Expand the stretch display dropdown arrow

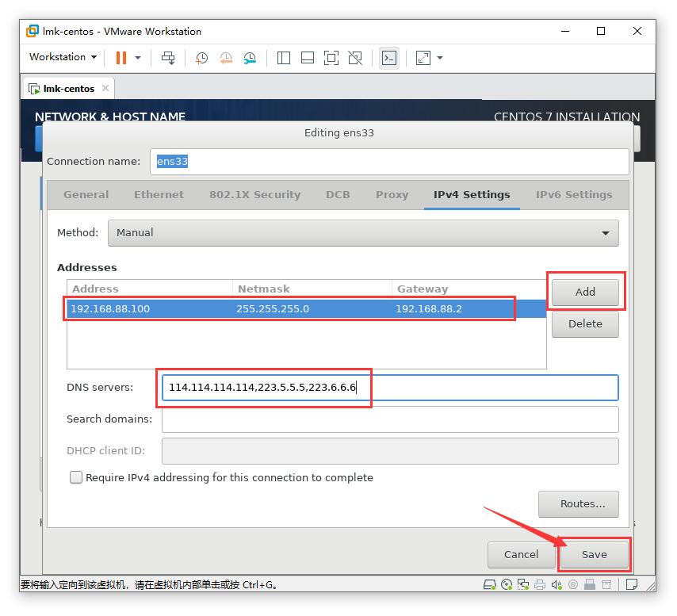point(440,57)
